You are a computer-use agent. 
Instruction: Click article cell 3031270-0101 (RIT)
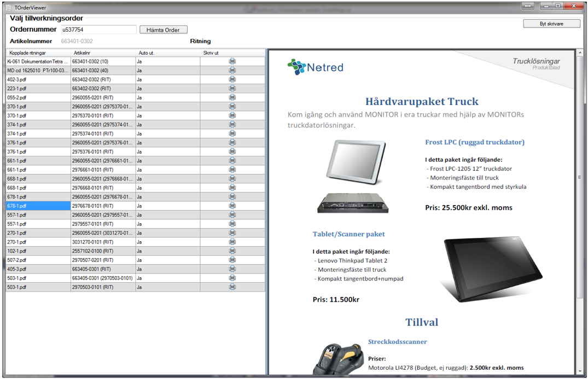tap(103, 242)
